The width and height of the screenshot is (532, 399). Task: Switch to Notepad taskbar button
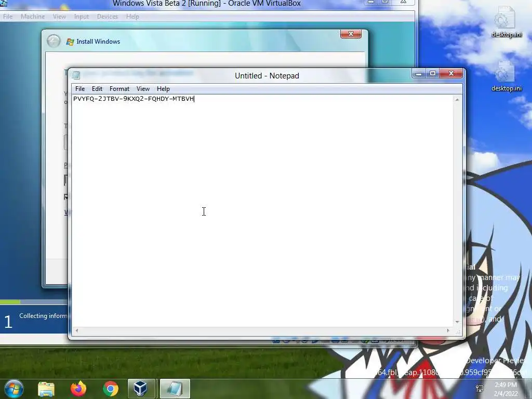pyautogui.click(x=175, y=389)
